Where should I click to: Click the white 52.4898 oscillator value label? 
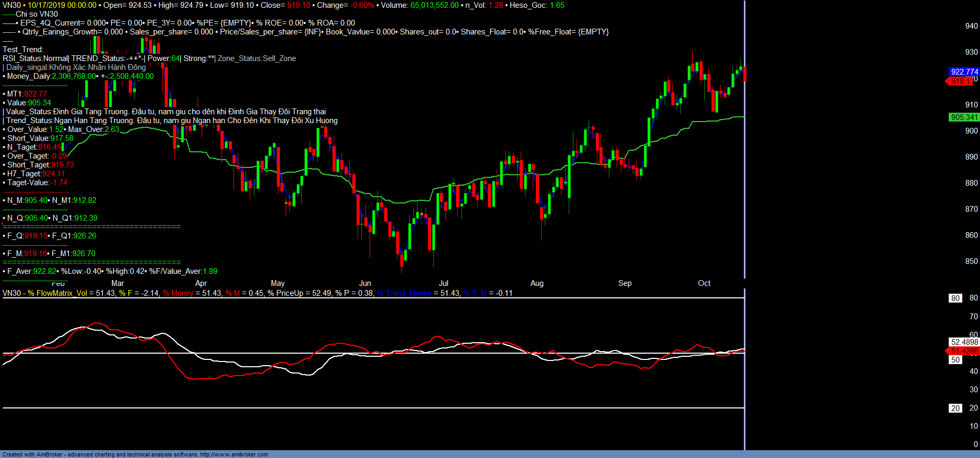964,342
